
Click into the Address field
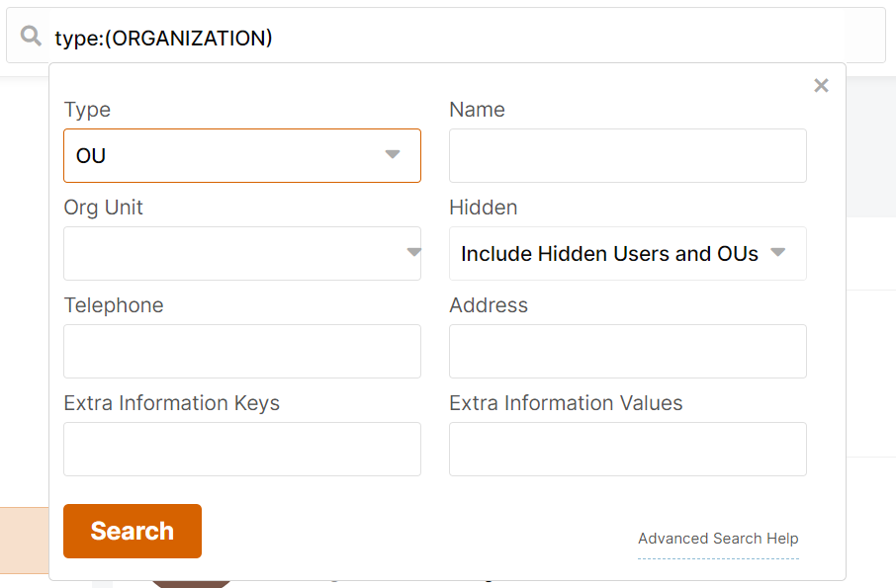627,351
